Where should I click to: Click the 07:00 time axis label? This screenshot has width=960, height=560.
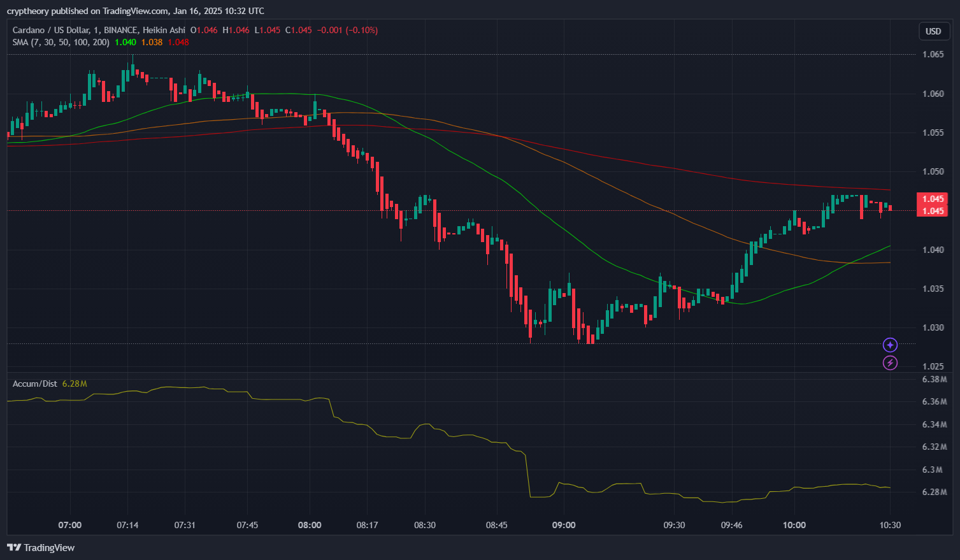point(70,525)
